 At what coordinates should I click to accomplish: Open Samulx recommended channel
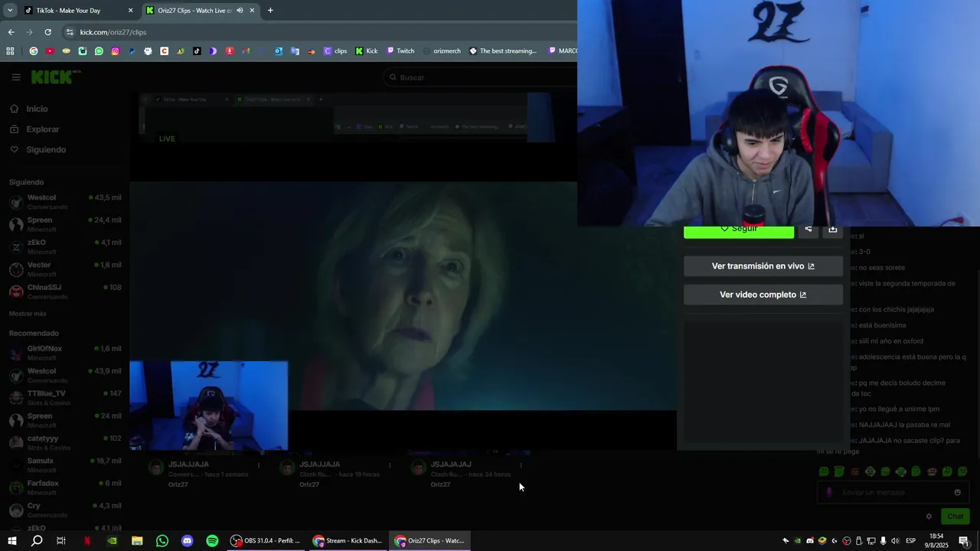tap(65, 465)
